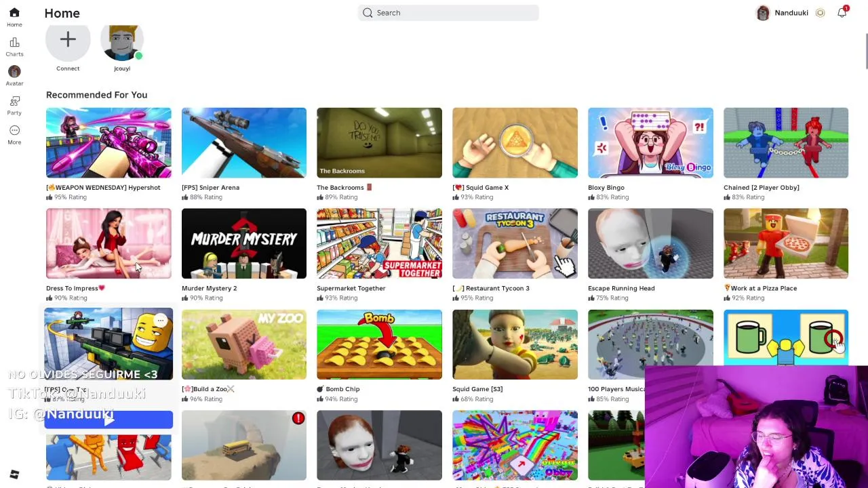Open the Supermarket Together thumbnail
The height and width of the screenshot is (488, 868).
point(379,243)
